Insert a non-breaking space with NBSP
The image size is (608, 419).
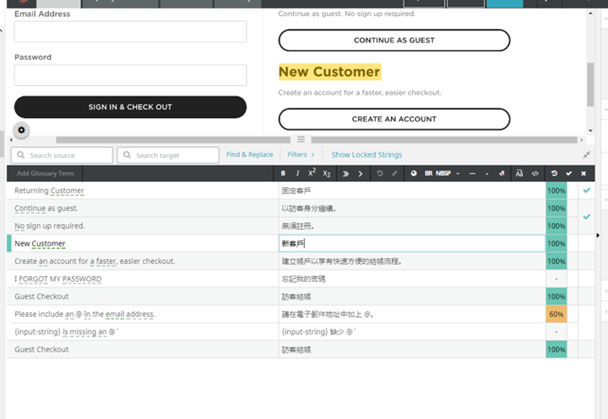coord(442,174)
